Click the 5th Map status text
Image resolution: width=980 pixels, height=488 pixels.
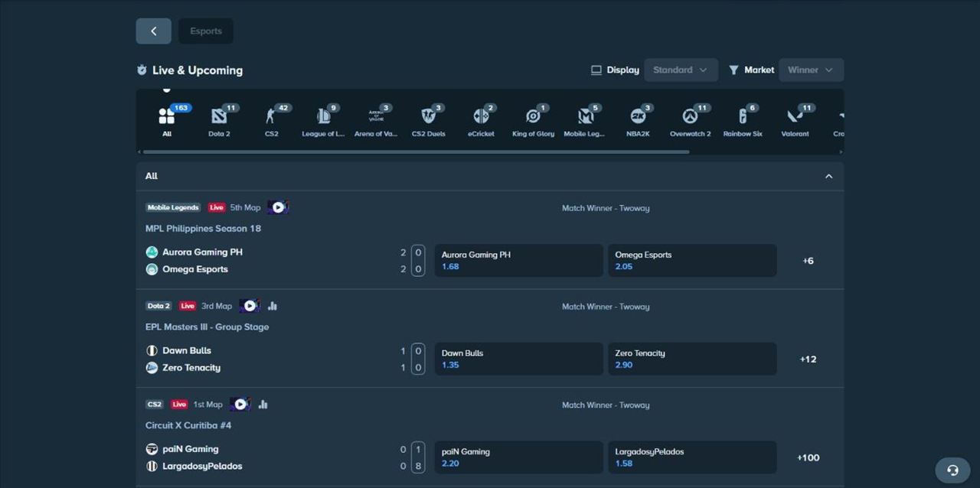point(245,207)
